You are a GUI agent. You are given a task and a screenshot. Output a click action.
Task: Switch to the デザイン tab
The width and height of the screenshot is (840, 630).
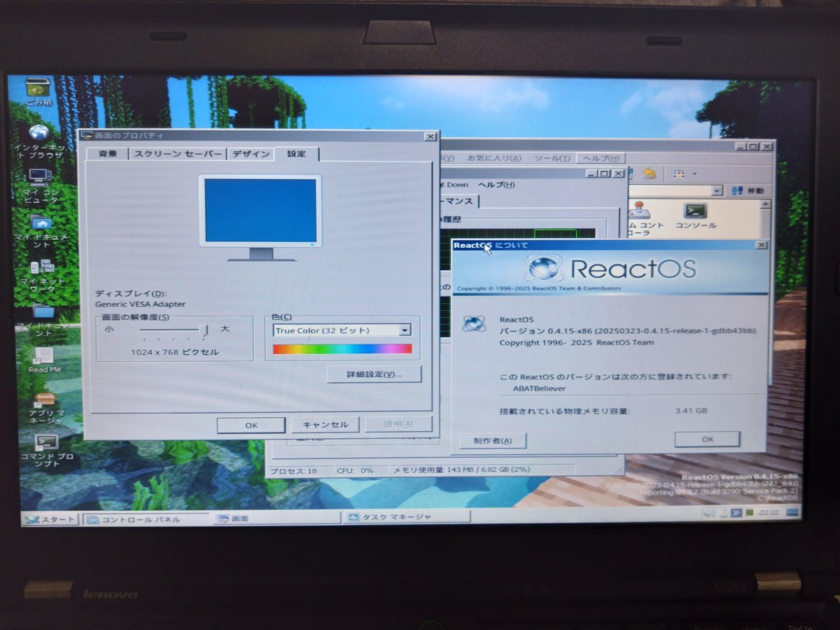pos(251,154)
